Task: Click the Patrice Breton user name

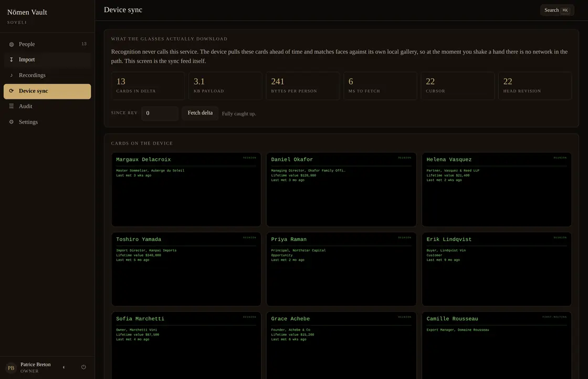Action: (x=35, y=365)
